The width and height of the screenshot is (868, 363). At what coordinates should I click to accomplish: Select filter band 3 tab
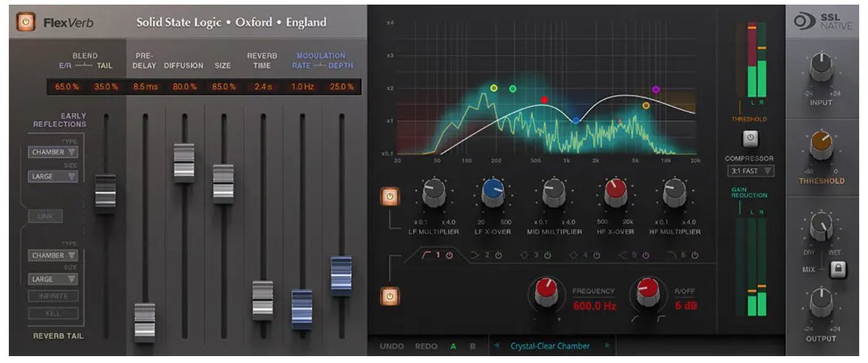535,255
